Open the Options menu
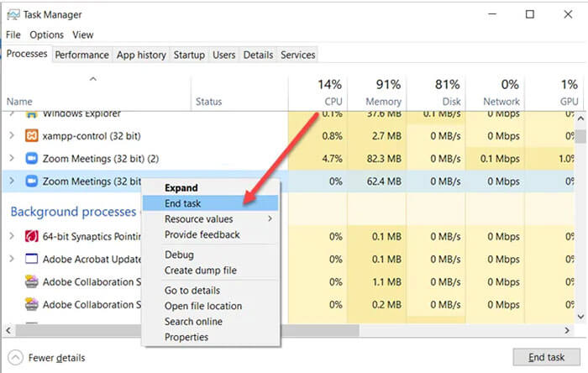The height and width of the screenshot is (373, 588). click(x=46, y=34)
